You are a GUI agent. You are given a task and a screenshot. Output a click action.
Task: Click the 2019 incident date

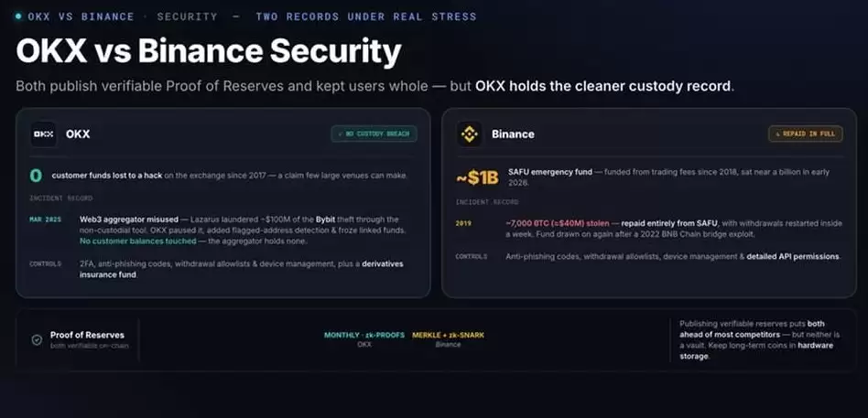(463, 223)
